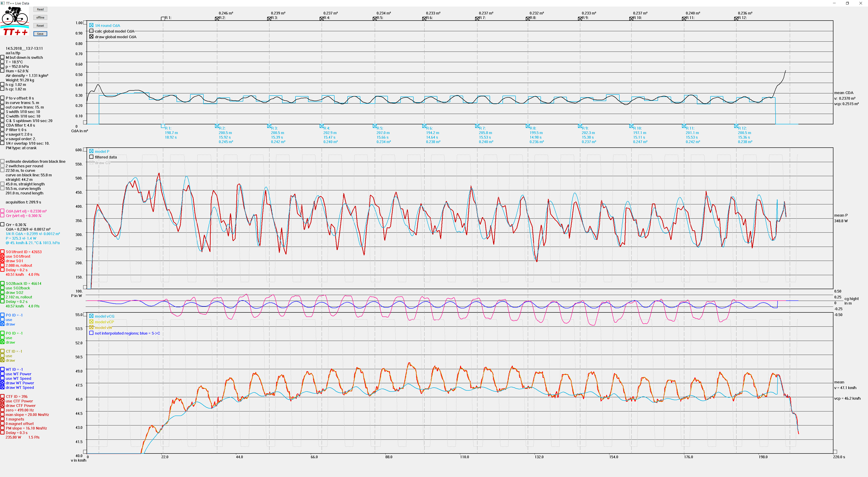Check the Crr = 0.30 % box

pos(2,224)
